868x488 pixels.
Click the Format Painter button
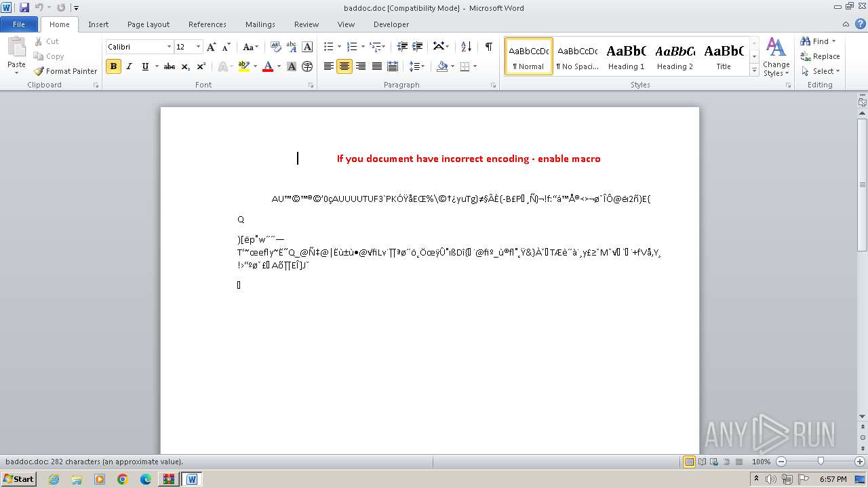(x=66, y=71)
